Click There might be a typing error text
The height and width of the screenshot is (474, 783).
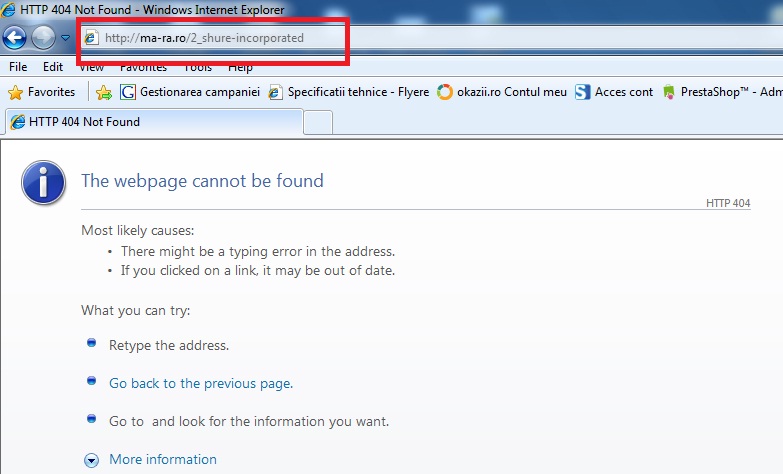(258, 251)
